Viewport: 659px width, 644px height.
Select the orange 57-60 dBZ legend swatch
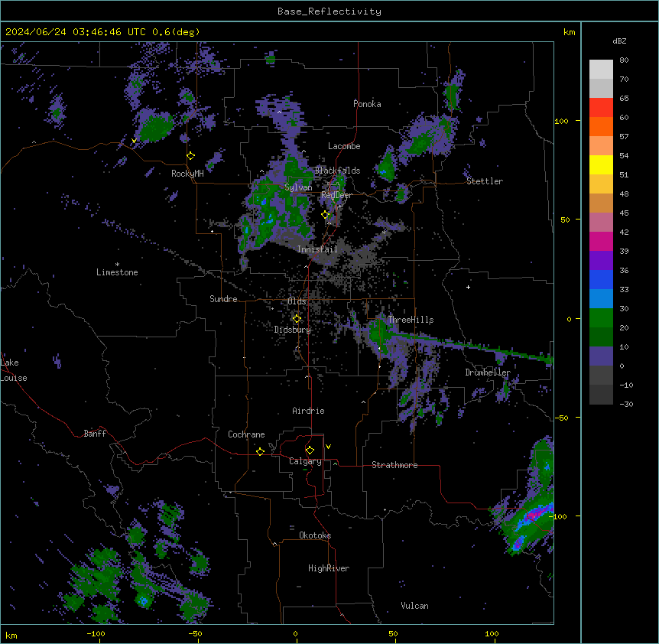(601, 126)
